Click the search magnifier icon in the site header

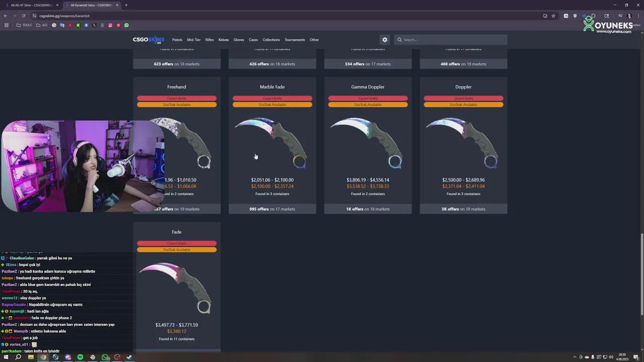pos(399,40)
